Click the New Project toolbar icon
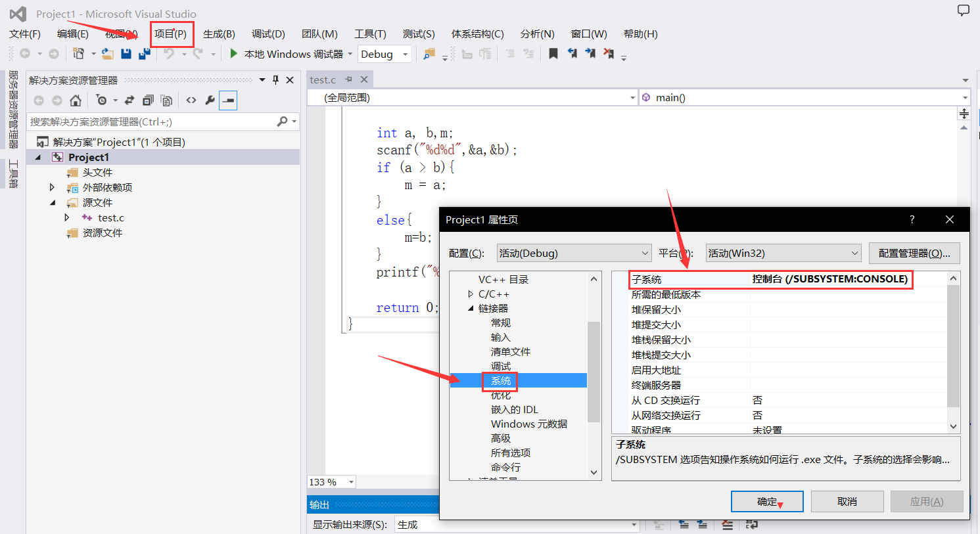The image size is (980, 534). (x=78, y=54)
